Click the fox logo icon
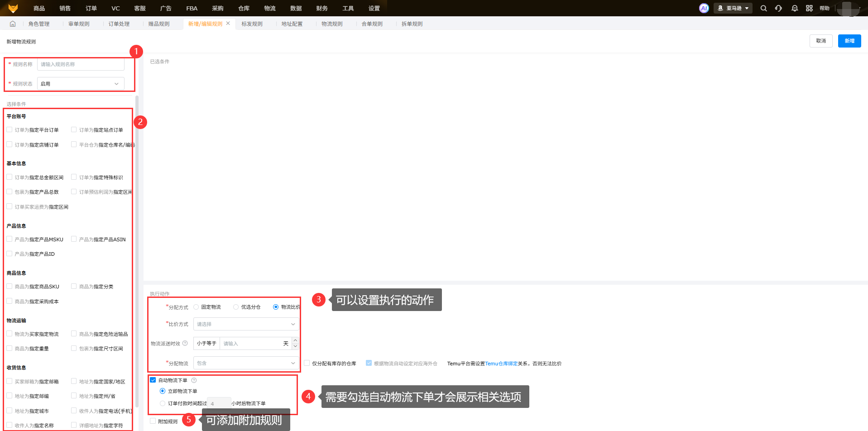The image size is (868, 431). pos(13,8)
